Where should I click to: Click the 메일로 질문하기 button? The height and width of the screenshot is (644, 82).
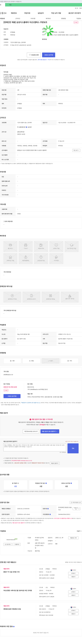55,463
